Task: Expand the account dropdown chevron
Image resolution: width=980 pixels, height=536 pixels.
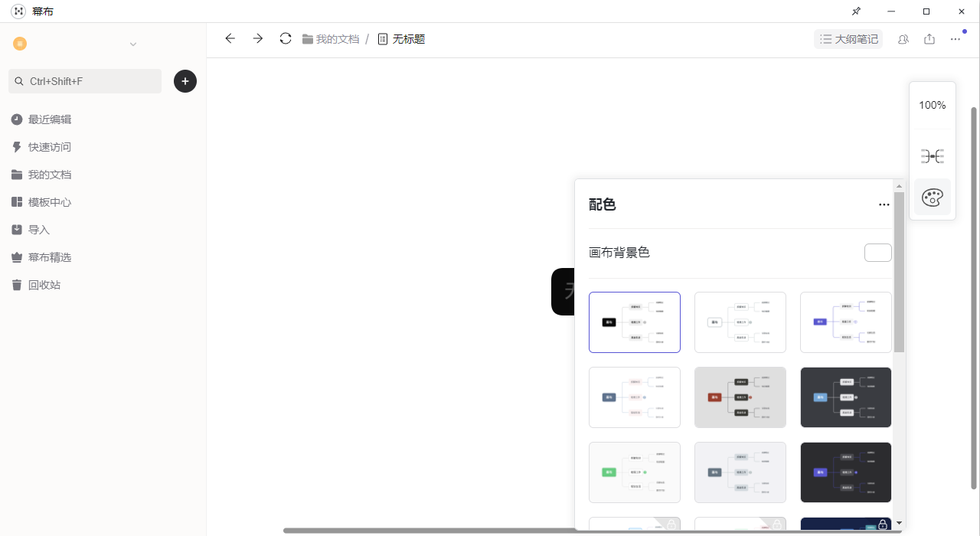Action: pos(133,44)
